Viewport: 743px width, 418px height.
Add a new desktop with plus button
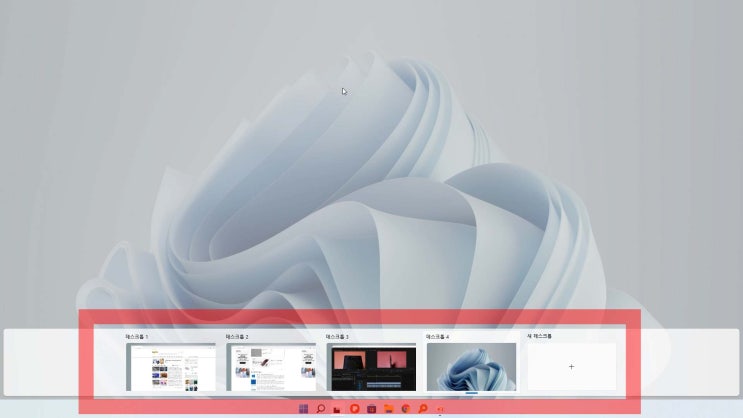pos(571,367)
